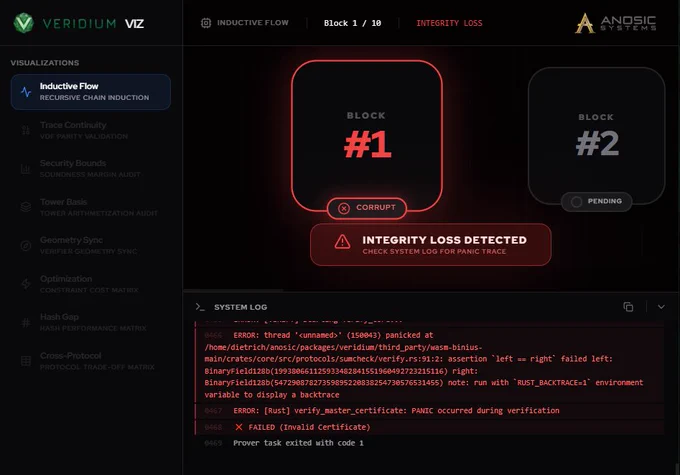This screenshot has height=475, width=680.
Task: Click the Anosic Systems logo
Action: pos(615,23)
